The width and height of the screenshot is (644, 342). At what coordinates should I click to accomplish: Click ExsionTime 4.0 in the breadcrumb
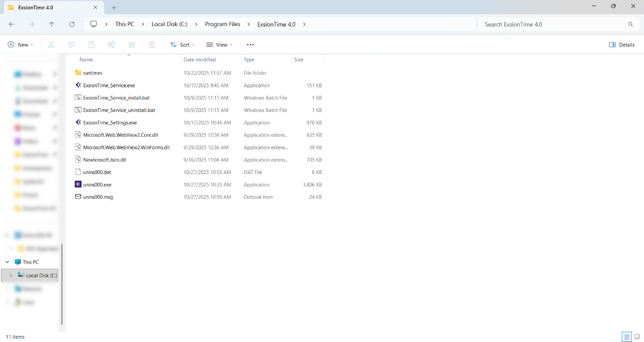pyautogui.click(x=276, y=24)
